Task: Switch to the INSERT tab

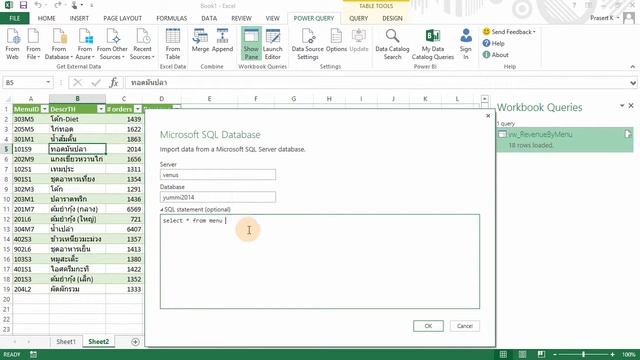Action: pos(79,18)
